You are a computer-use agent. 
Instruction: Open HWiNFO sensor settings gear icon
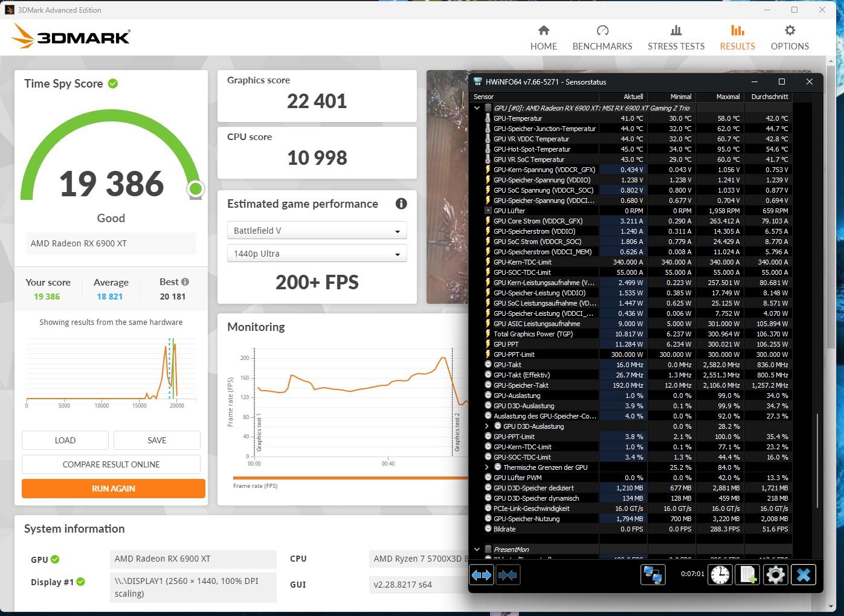776,574
